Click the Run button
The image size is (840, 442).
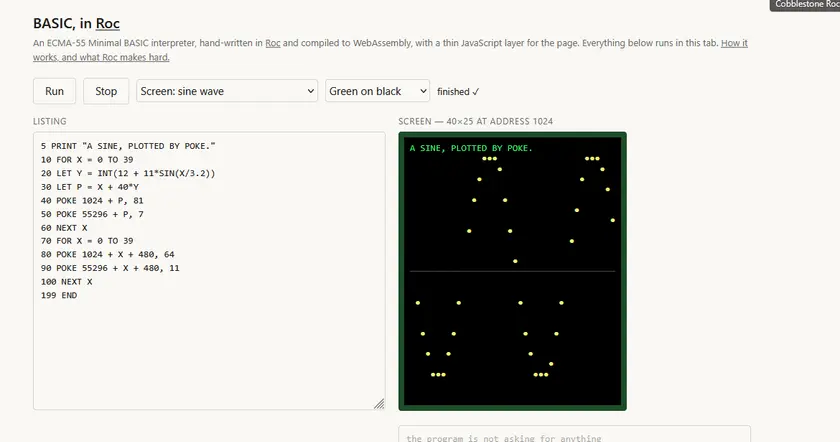pyautogui.click(x=54, y=91)
